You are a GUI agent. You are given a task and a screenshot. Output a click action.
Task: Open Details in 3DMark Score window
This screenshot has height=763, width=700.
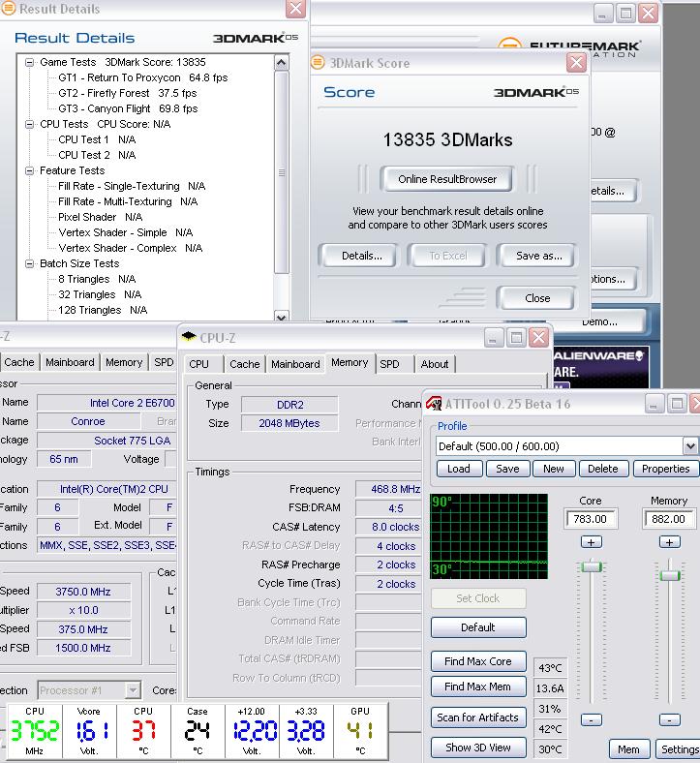[361, 256]
